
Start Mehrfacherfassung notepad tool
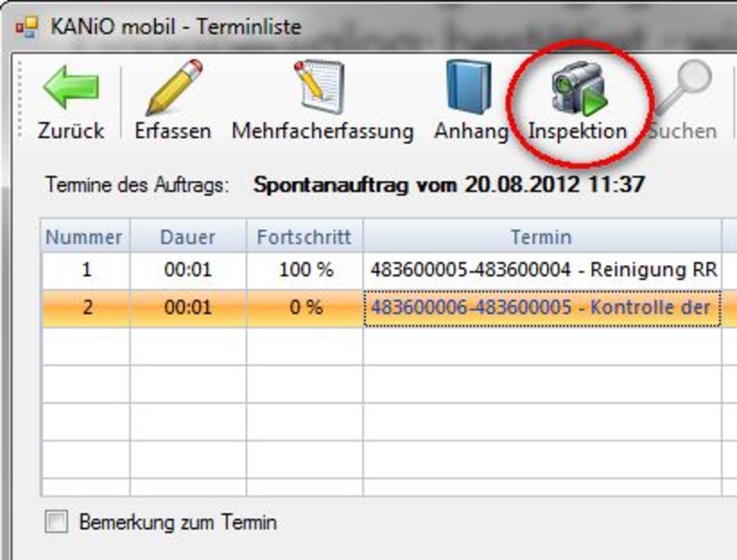tap(323, 101)
